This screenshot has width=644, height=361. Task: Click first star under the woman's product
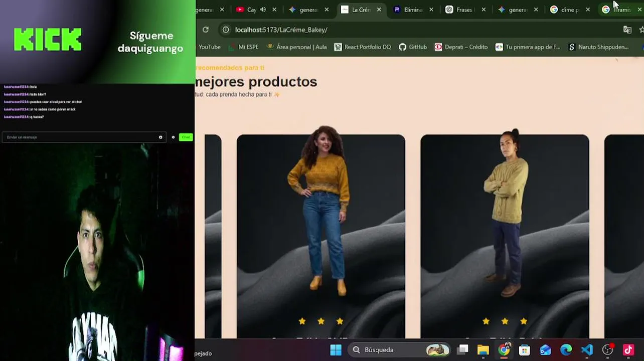click(302, 321)
